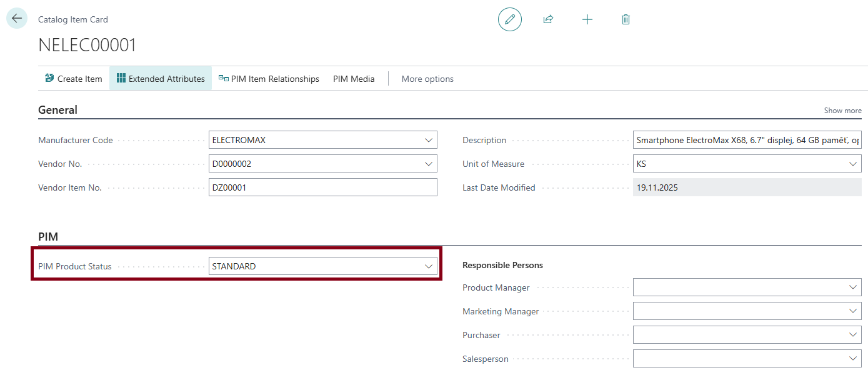Delete the catalog item using trash icon
This screenshot has width=868, height=375.
(x=626, y=19)
